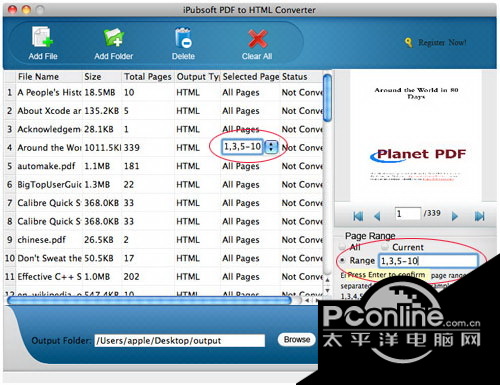
Task: Click the Add Folder toolbar icon
Action: tap(113, 37)
